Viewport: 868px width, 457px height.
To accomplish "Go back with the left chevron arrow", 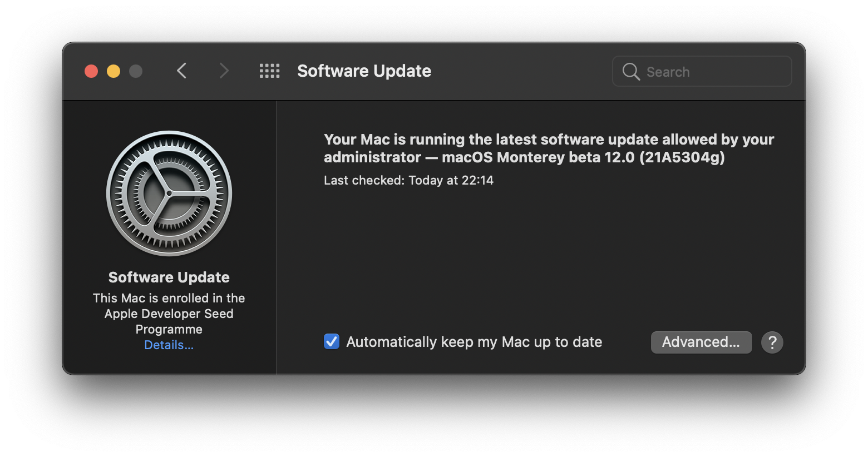I will pyautogui.click(x=181, y=71).
